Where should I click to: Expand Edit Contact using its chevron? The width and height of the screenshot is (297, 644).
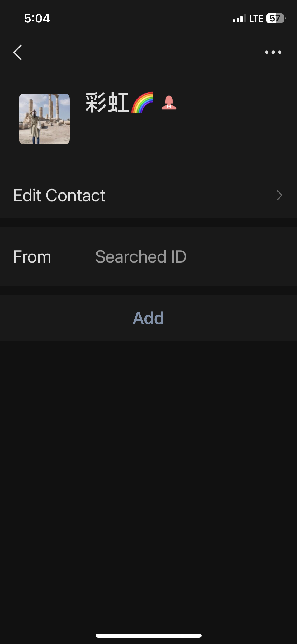(279, 195)
